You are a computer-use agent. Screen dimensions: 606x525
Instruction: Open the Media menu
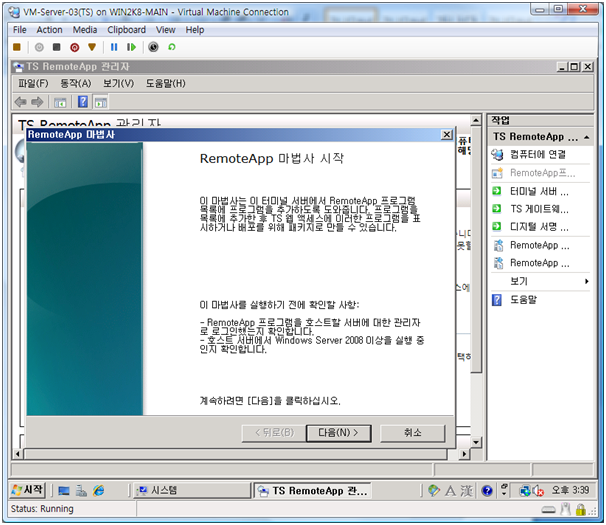[85, 30]
